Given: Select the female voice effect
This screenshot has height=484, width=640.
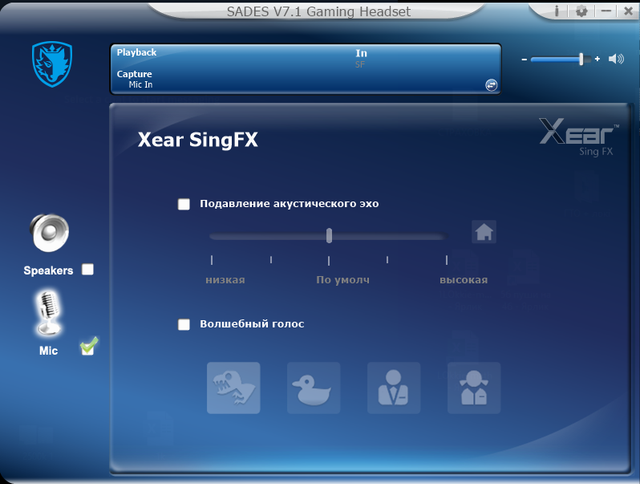Looking at the screenshot, I should point(474,388).
